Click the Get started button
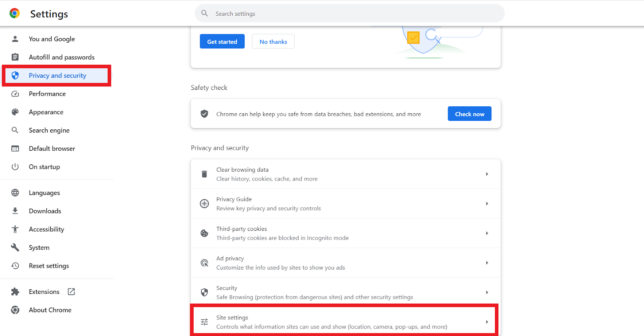The width and height of the screenshot is (644, 336). tap(222, 41)
